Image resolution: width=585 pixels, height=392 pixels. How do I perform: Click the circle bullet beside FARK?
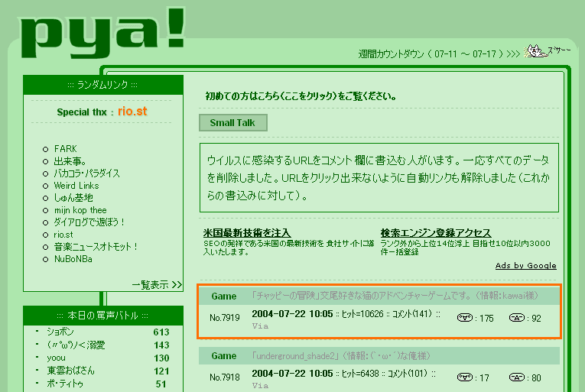tap(45, 149)
